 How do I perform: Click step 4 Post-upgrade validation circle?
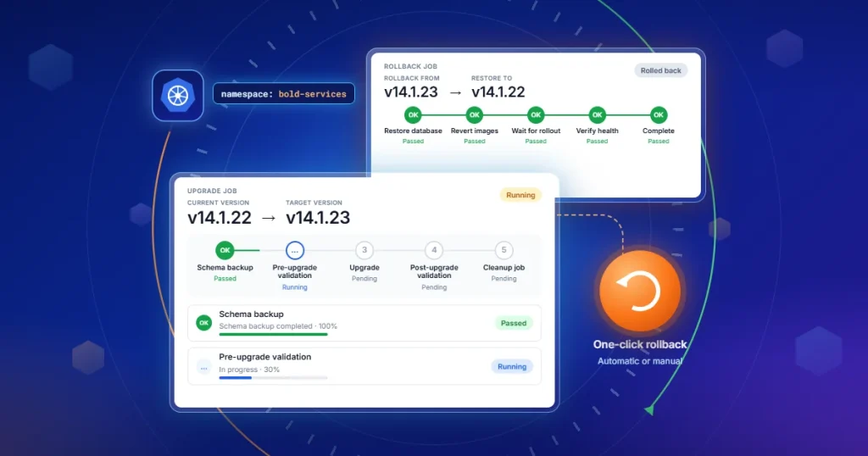(x=434, y=250)
